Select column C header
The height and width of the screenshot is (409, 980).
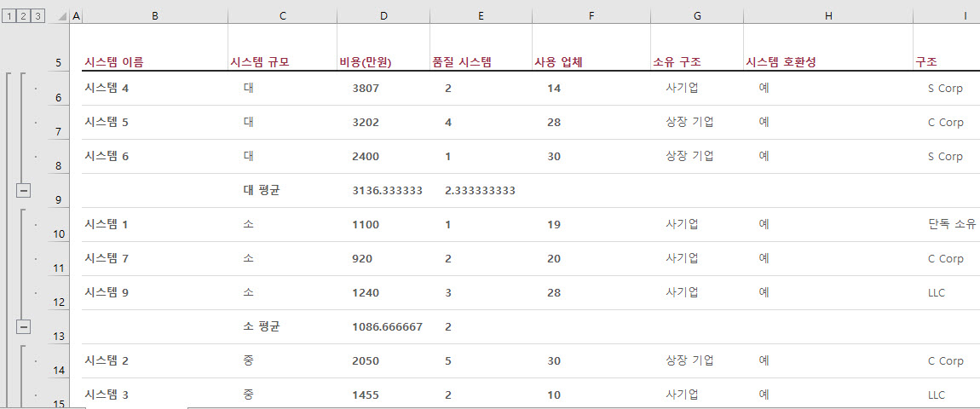(283, 16)
